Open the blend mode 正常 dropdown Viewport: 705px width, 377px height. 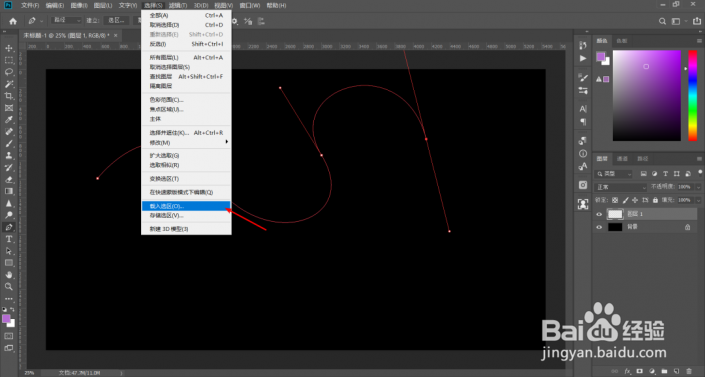click(x=621, y=187)
